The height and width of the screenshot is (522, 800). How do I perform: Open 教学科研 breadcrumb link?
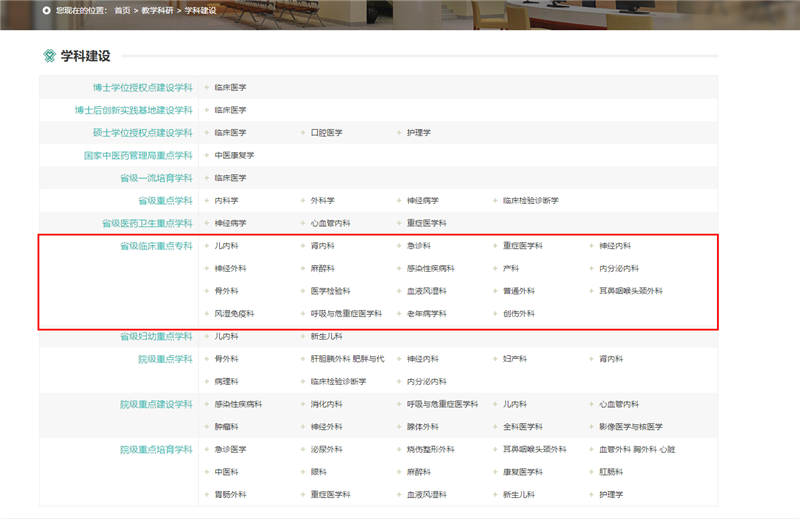tap(157, 10)
